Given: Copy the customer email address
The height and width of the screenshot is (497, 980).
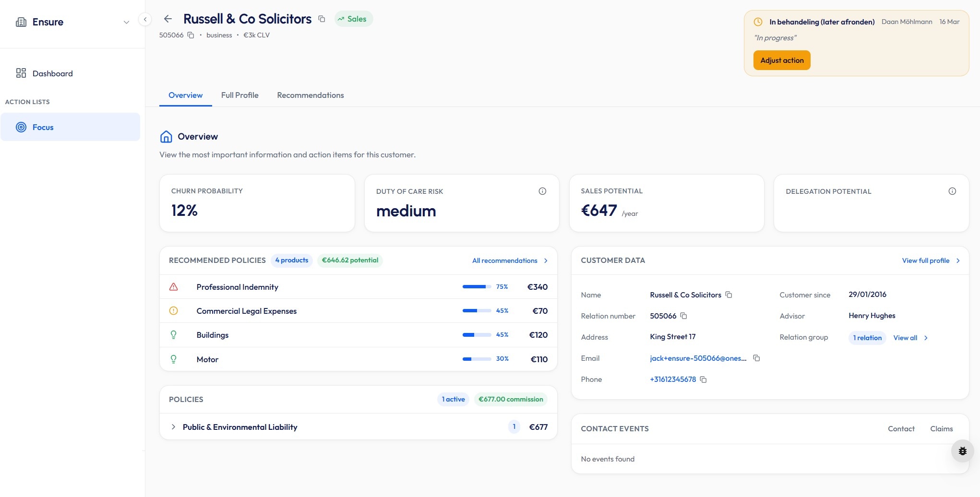Looking at the screenshot, I should 756,358.
